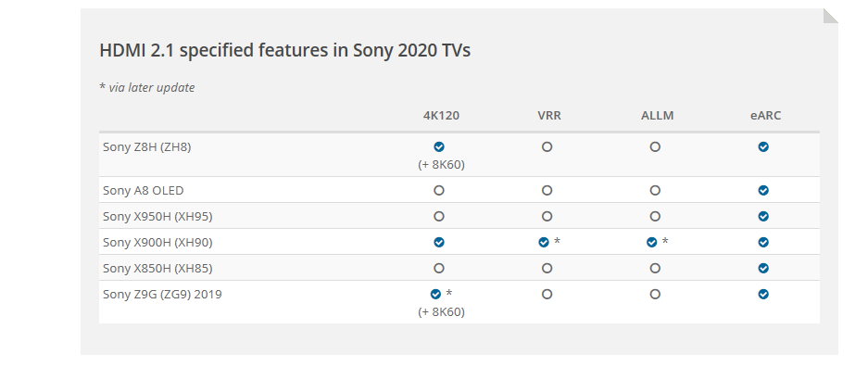The width and height of the screenshot is (868, 392).
Task: Click the eARC column header
Action: click(x=765, y=116)
